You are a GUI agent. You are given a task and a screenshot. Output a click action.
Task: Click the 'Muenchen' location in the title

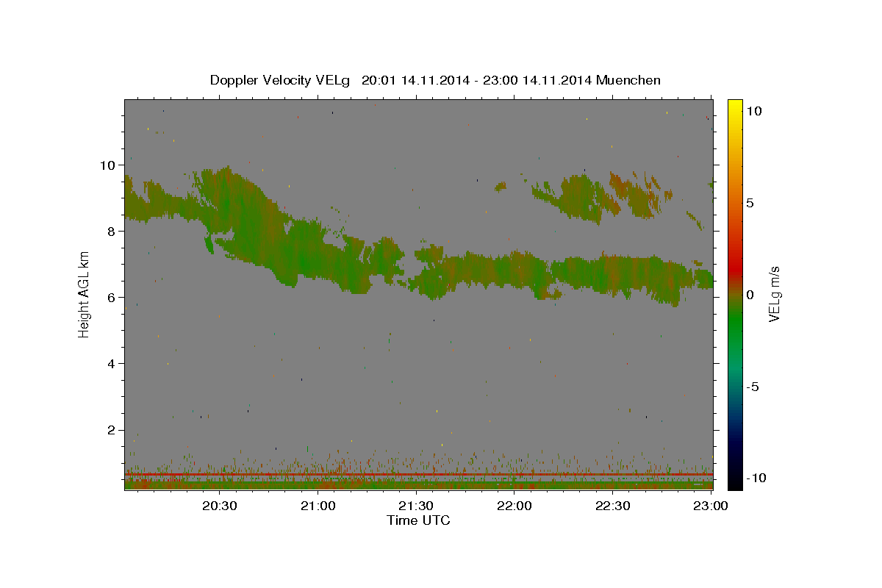click(x=628, y=80)
